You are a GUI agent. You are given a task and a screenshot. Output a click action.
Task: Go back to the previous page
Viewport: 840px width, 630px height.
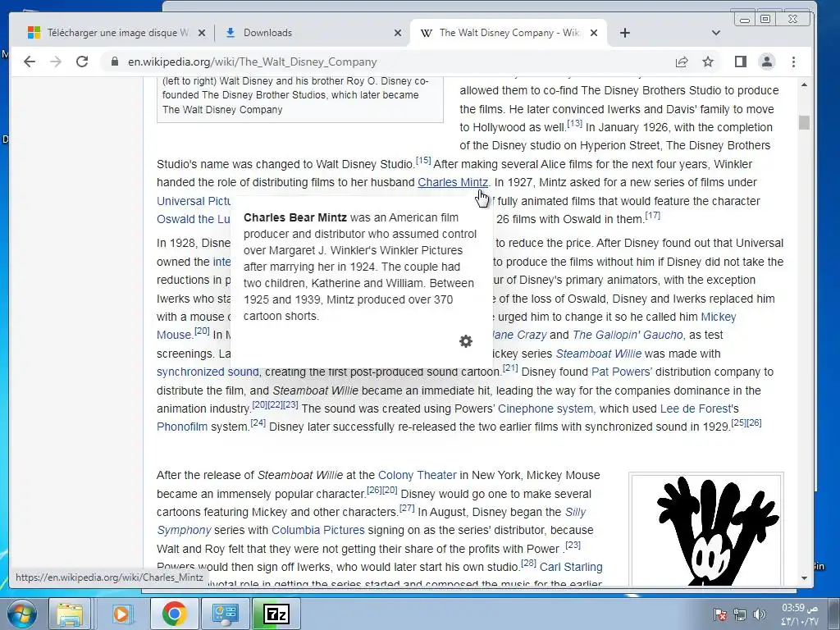[30, 62]
